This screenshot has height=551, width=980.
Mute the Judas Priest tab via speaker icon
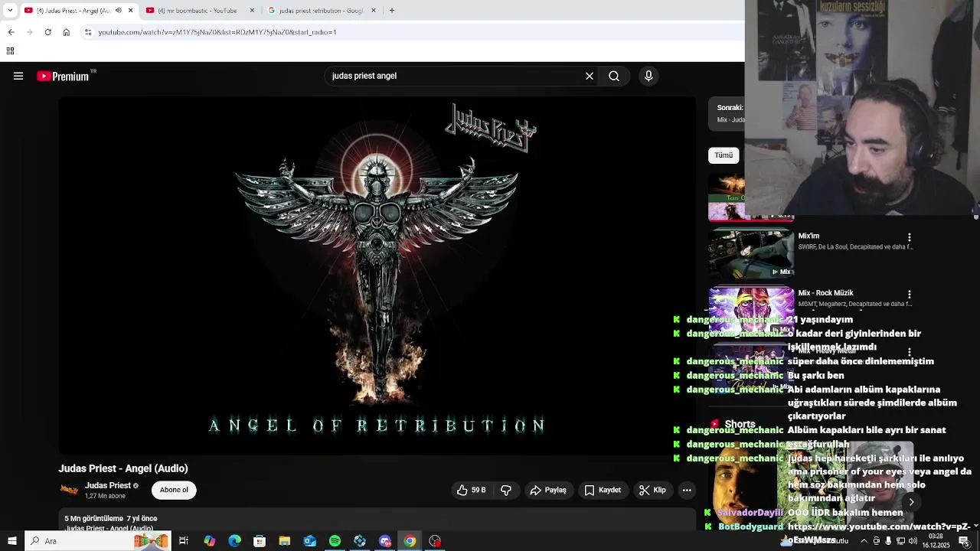(x=119, y=11)
